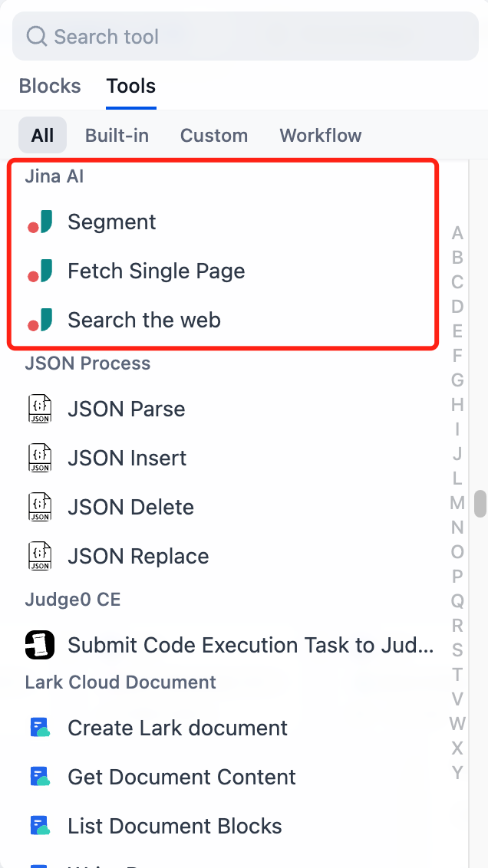Click the Fetch Single Page icon

tap(40, 271)
